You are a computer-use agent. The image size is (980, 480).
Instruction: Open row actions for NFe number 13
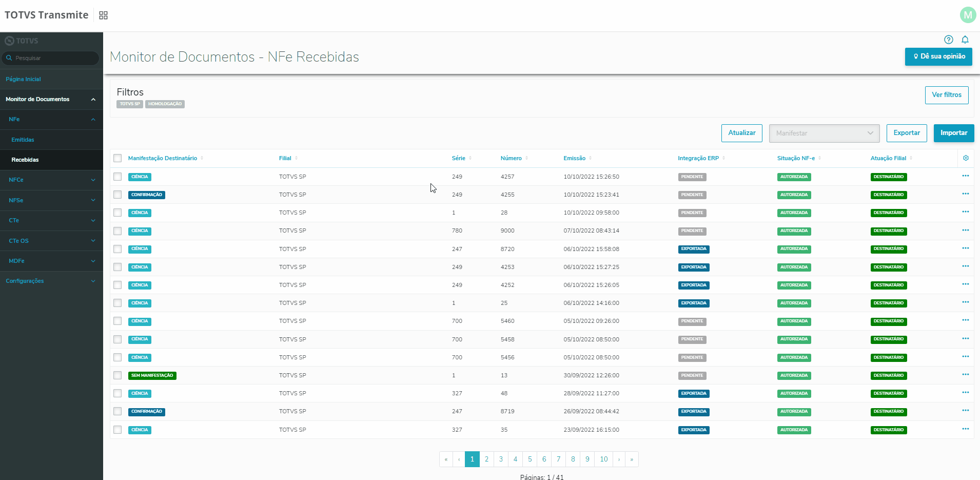966,375
